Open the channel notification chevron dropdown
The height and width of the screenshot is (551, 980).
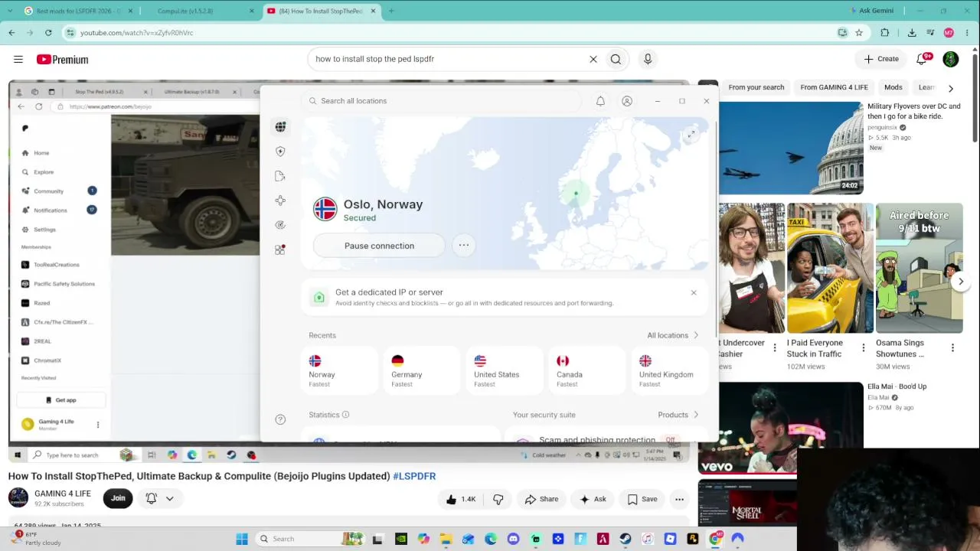tap(170, 498)
